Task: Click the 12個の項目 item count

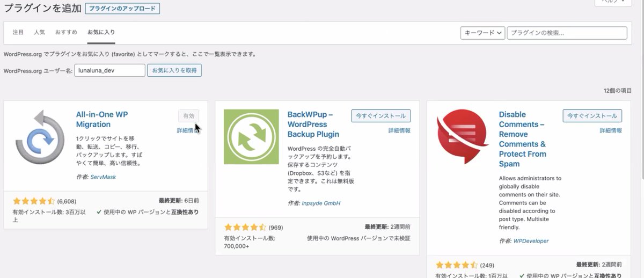Action: tap(618, 91)
